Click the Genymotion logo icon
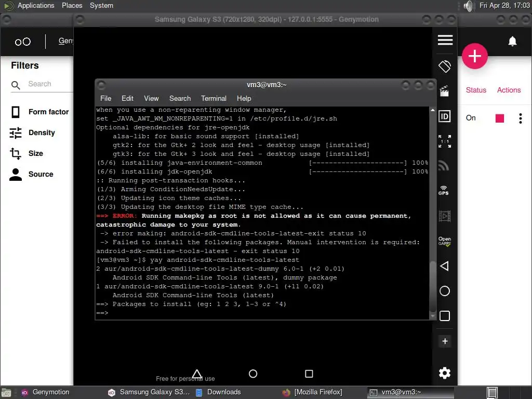532x399 pixels. pos(23,42)
